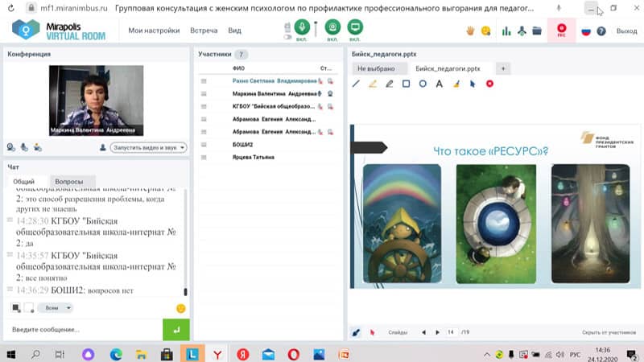The image size is (644, 362).
Task: Click the Введите сообщение input field
Action: tap(85, 330)
